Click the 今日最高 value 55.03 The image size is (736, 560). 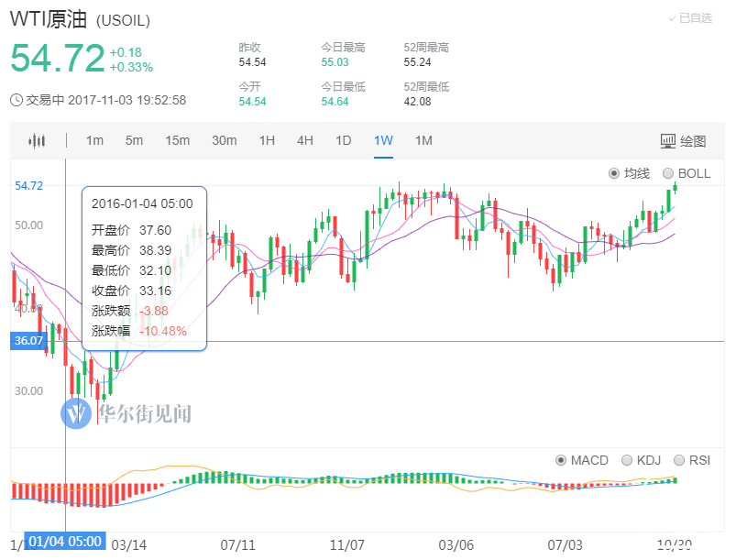335,62
